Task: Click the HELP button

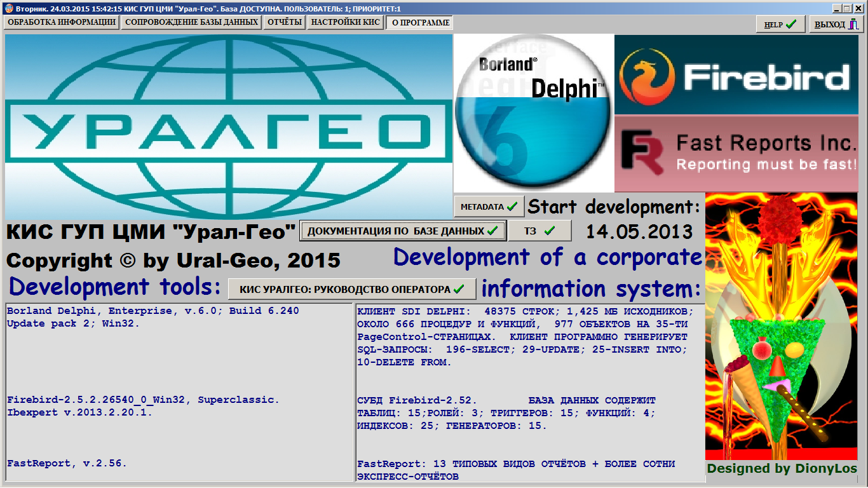Action: pyautogui.click(x=780, y=24)
